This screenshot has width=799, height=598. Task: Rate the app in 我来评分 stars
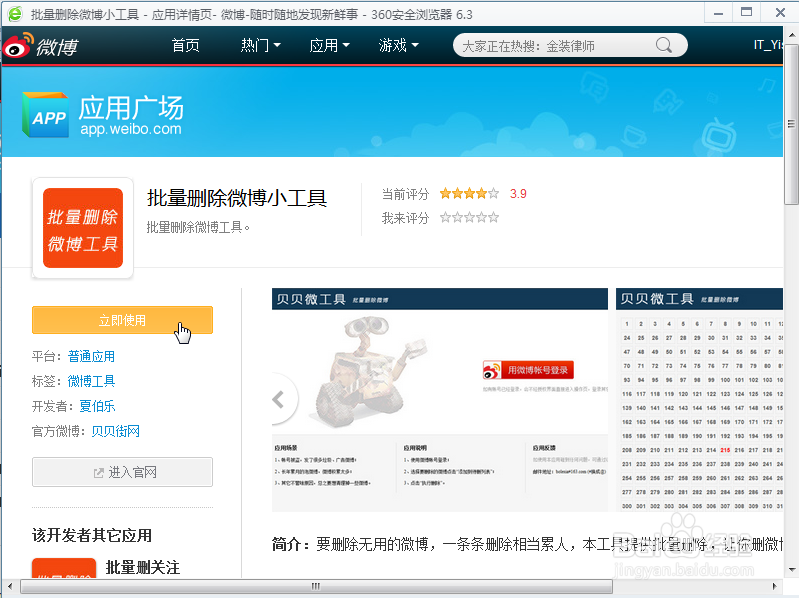tap(469, 218)
